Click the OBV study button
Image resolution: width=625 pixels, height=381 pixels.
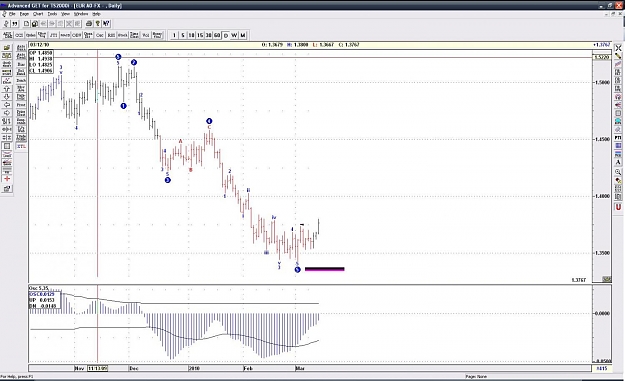77,35
